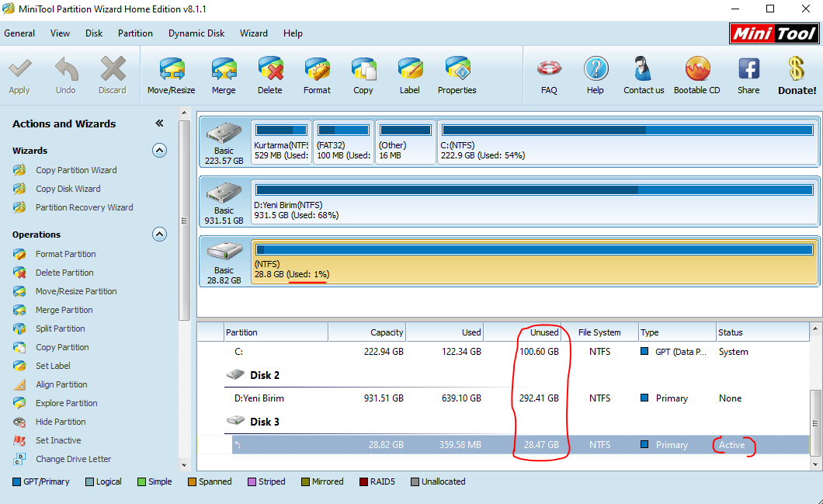Sort by the File System column header
The width and height of the screenshot is (823, 504).
[x=600, y=332]
